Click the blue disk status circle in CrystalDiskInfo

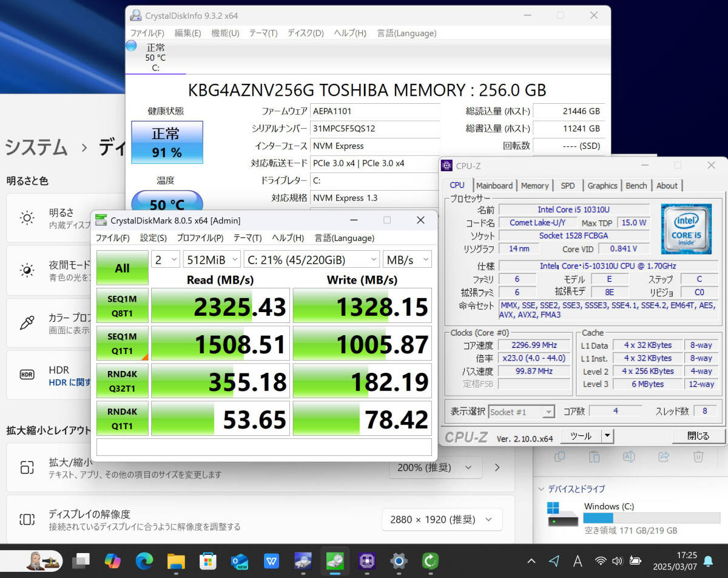pos(131,46)
